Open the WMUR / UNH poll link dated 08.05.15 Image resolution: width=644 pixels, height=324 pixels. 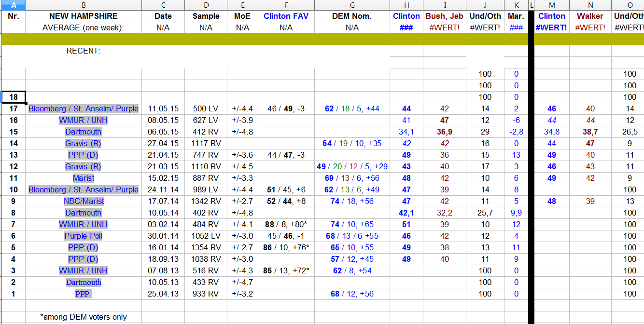84,120
